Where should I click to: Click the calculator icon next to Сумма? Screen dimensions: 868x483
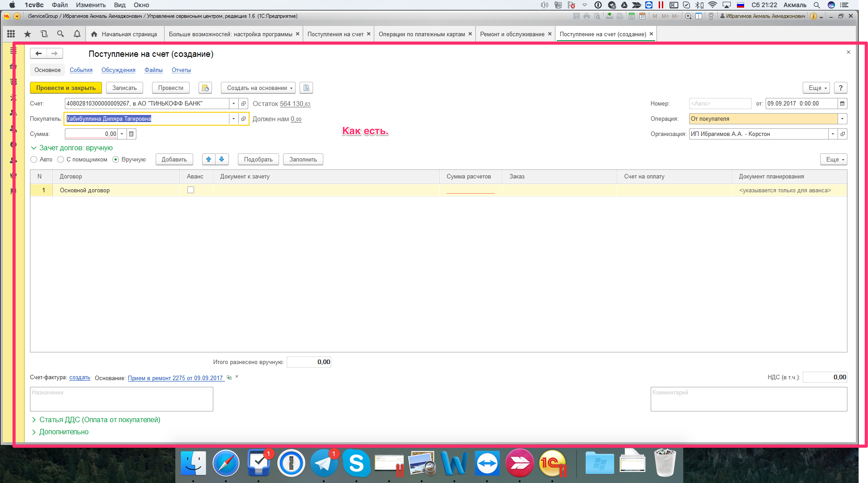(131, 134)
